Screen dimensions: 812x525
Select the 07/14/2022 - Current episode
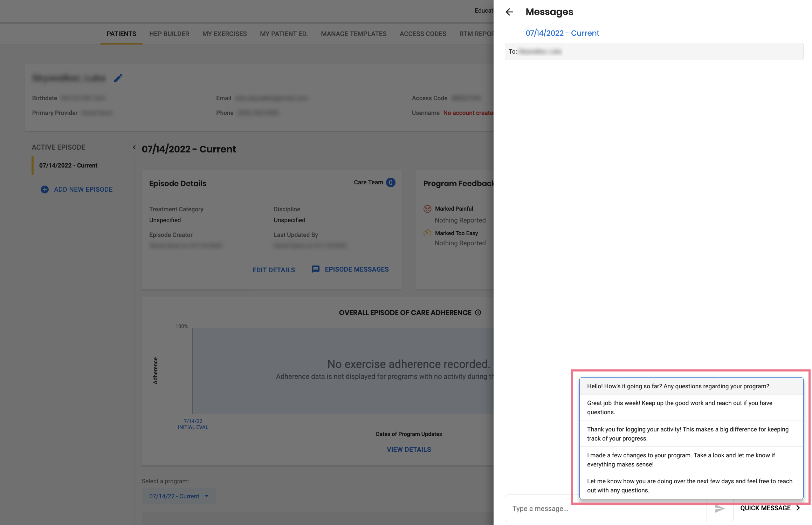[x=68, y=165]
